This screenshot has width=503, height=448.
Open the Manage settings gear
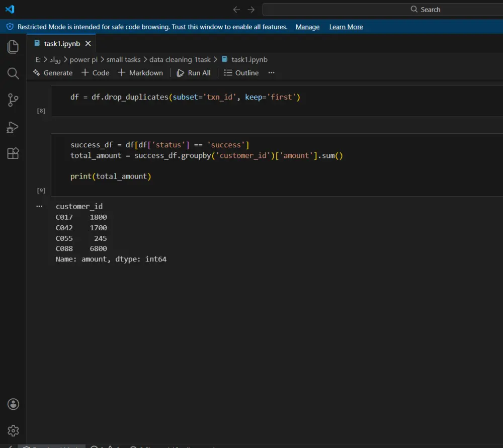pyautogui.click(x=13, y=430)
